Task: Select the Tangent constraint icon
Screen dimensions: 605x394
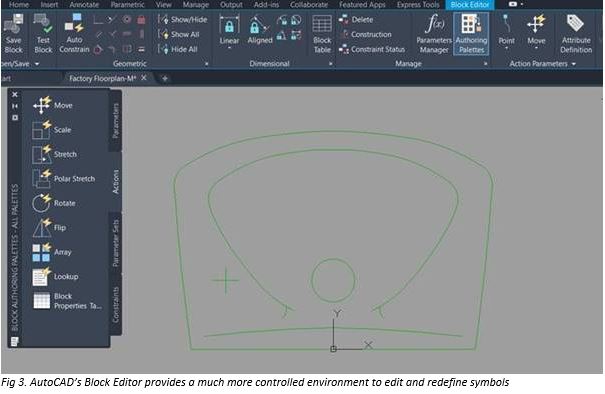Action: [98, 49]
